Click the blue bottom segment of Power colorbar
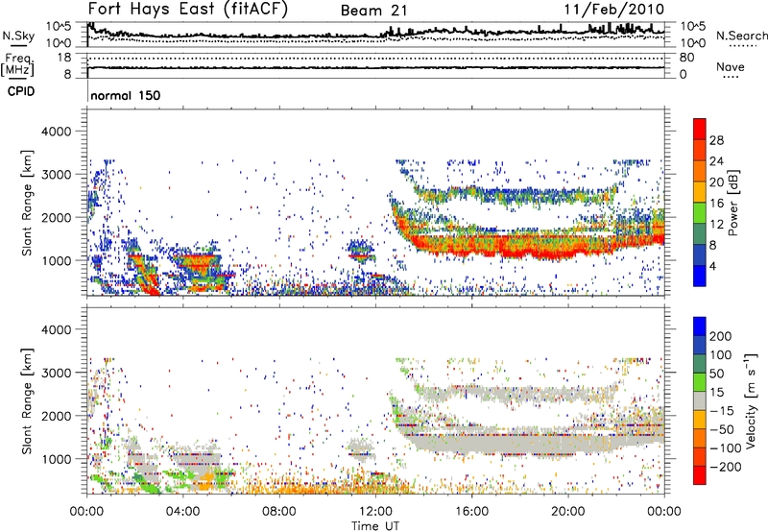 (x=700, y=276)
